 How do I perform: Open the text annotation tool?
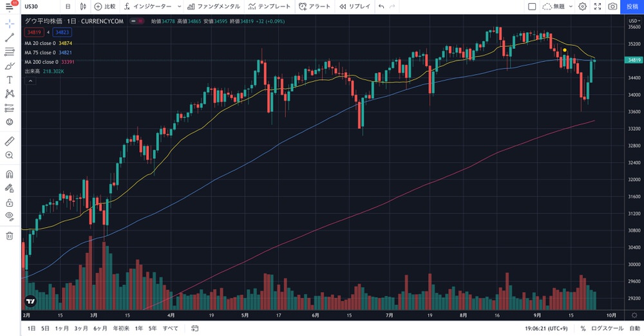(10, 80)
